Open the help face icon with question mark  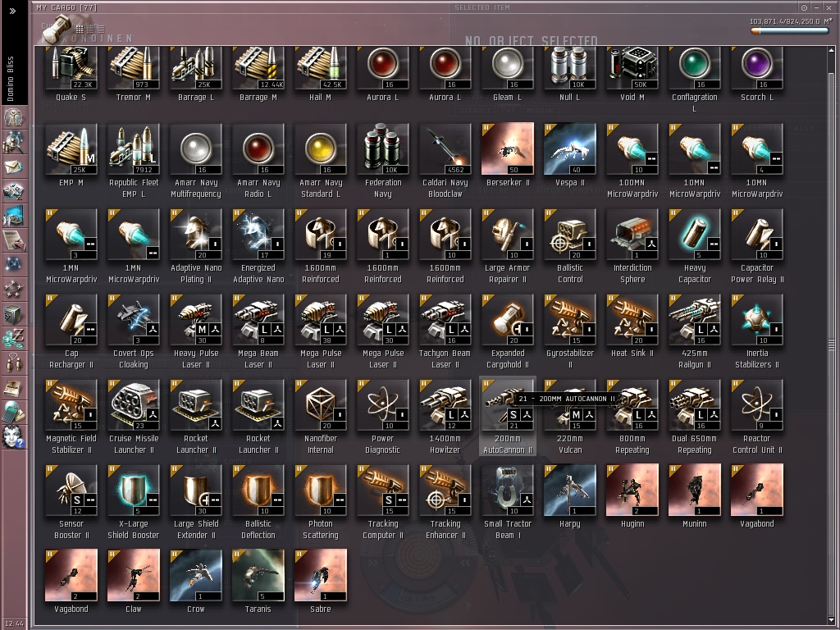pyautogui.click(x=13, y=437)
